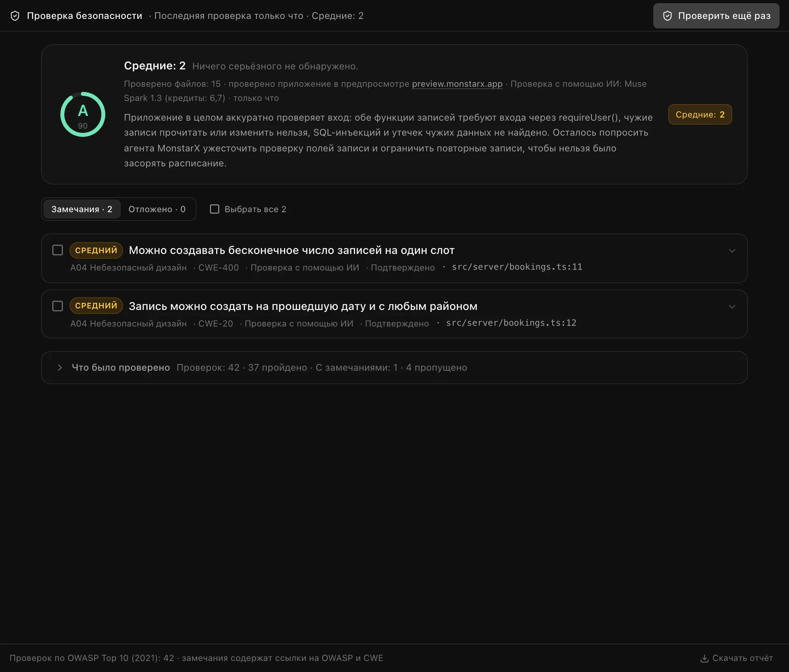Check the box for the прошедшую дату finding
Screen dimensions: 789x672
pos(58,306)
